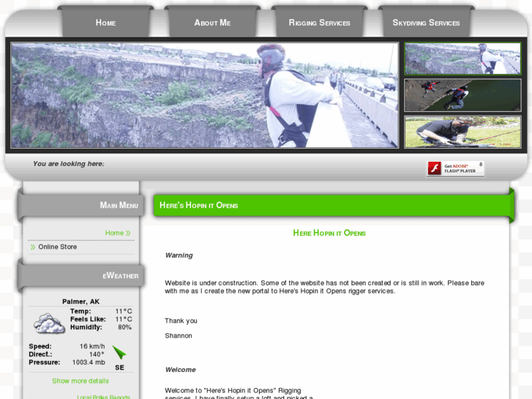Image resolution: width=532 pixels, height=399 pixels.
Task: Open the Online Store menu link
Action: pyautogui.click(x=57, y=247)
